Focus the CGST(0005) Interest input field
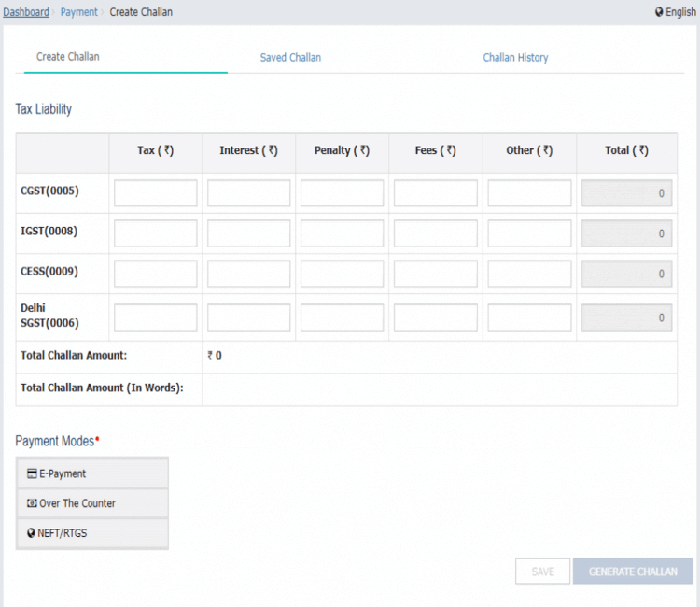 (248, 193)
